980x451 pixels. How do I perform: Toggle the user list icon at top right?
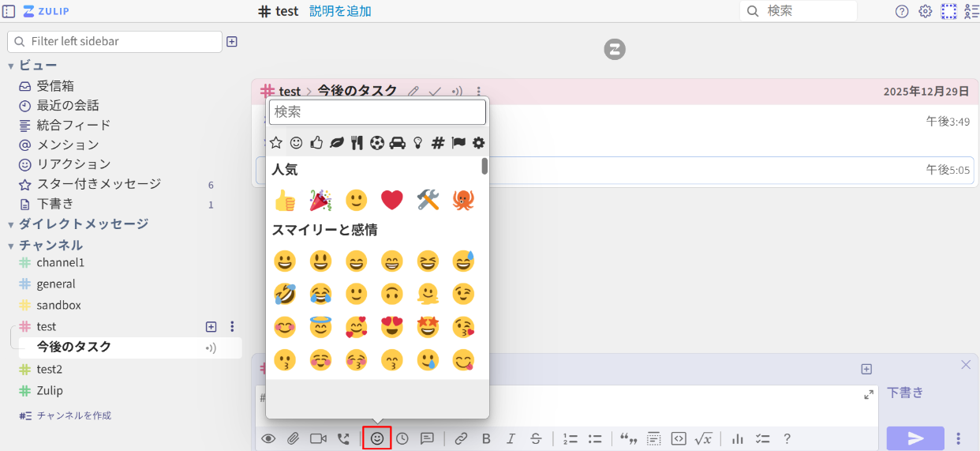click(971, 11)
